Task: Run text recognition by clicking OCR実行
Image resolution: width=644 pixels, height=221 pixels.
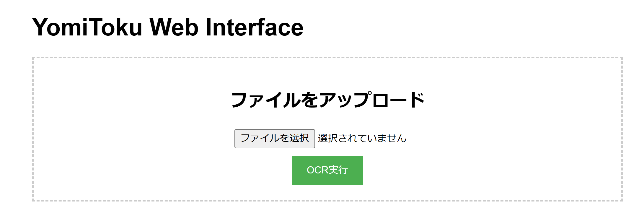Action: coord(327,170)
